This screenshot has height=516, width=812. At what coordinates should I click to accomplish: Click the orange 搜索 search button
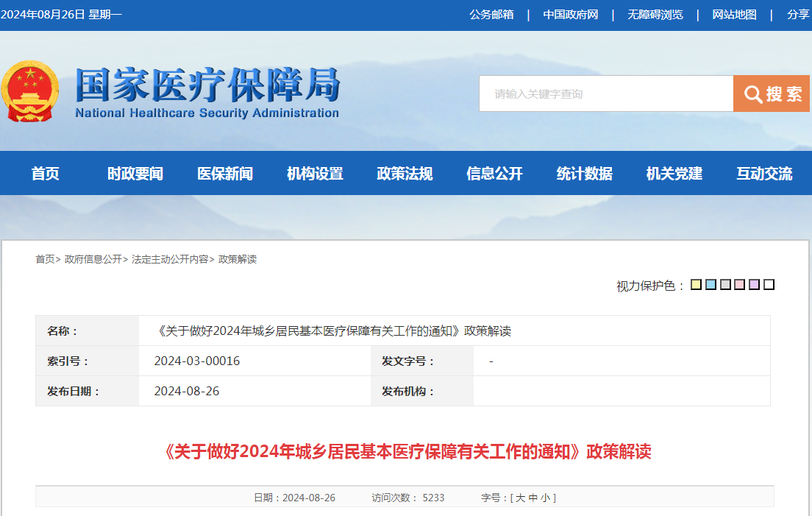tap(772, 93)
